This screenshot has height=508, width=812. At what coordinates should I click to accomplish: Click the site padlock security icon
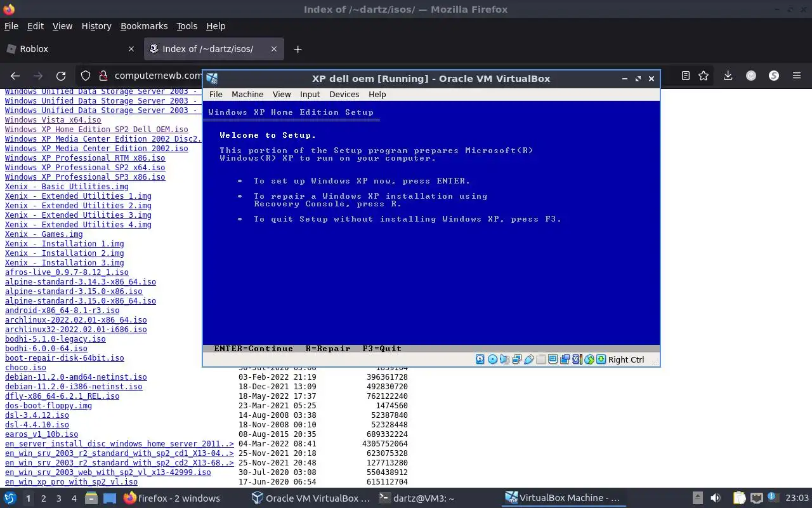click(x=103, y=76)
